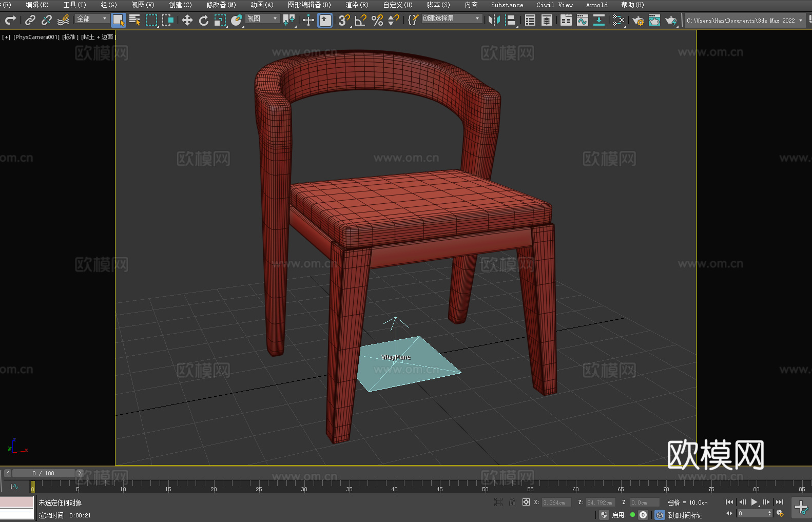This screenshot has height=522, width=812.
Task: Toggle Spinner Snap
Action: tap(394, 20)
